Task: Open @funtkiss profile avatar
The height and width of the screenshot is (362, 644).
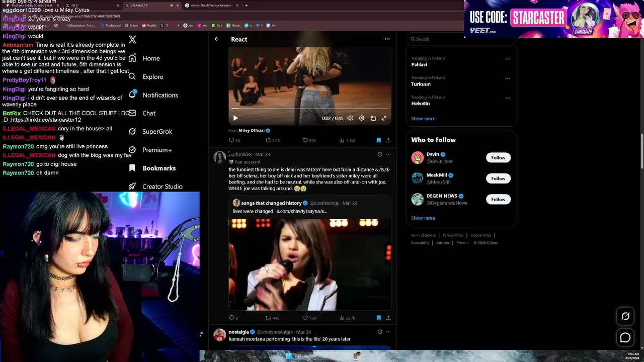Action: [x=220, y=157]
